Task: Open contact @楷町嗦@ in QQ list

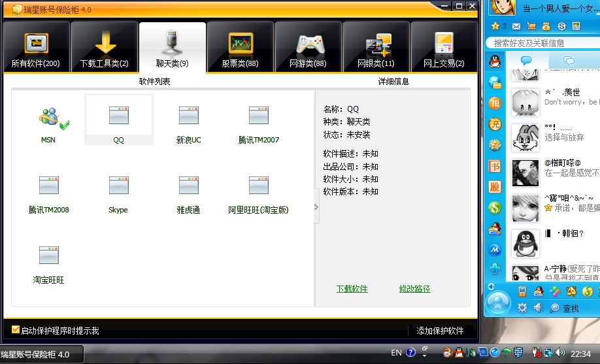Action: coord(555,173)
